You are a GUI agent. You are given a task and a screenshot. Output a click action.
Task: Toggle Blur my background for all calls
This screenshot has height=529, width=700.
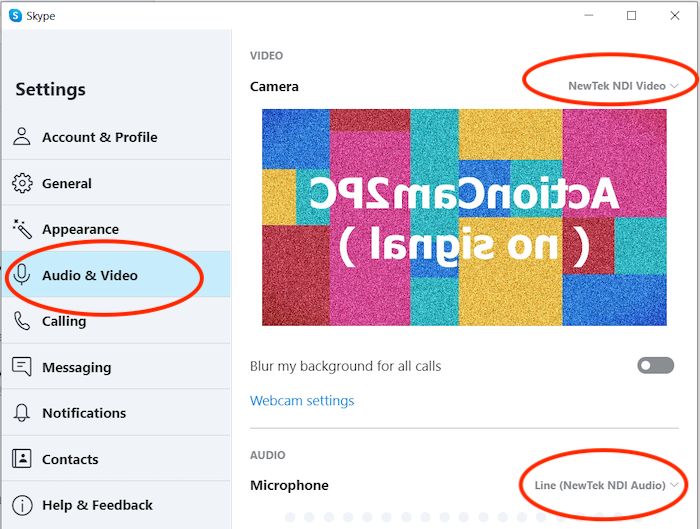tap(655, 366)
